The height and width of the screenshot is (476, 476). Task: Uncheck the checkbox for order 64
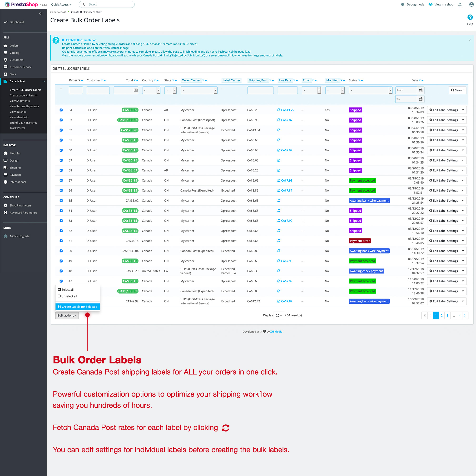coord(61,110)
